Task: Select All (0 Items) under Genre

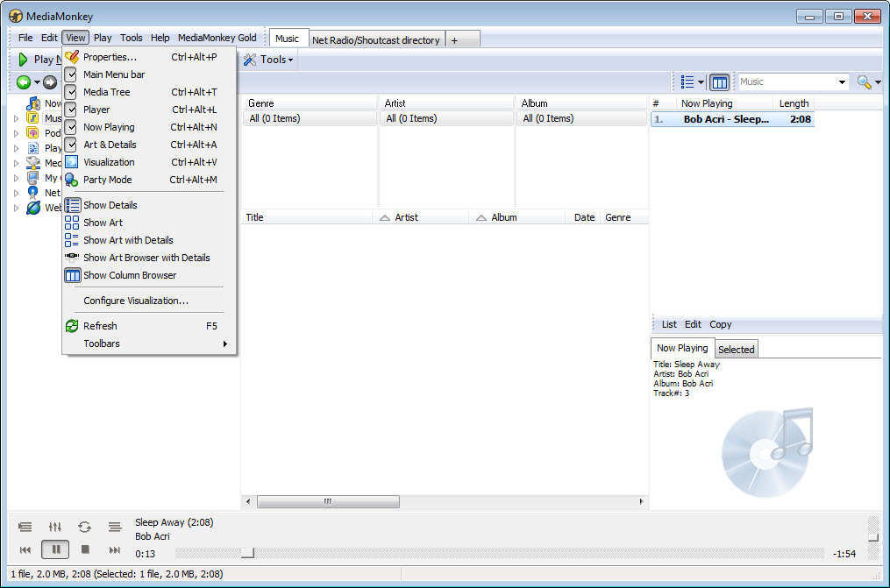Action: tap(310, 118)
